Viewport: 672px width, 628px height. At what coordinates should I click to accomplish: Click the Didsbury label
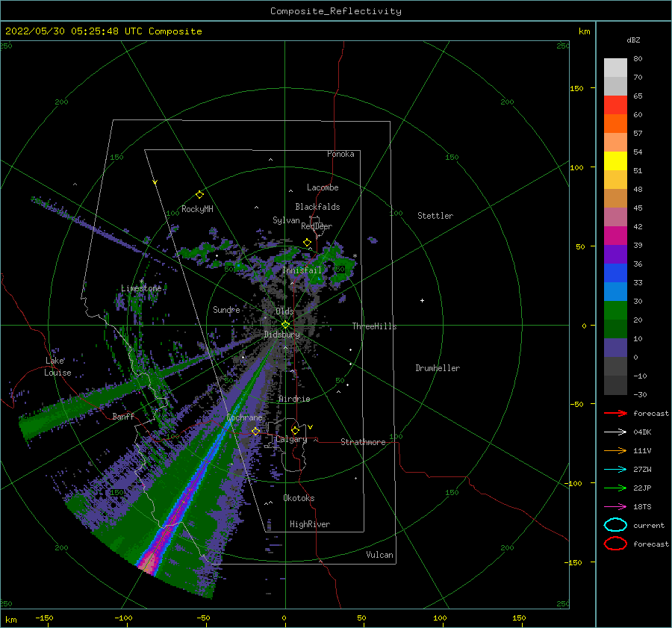coord(282,335)
